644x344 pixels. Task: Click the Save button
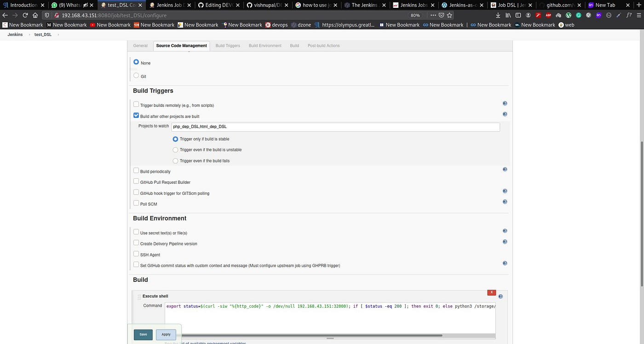point(143,334)
